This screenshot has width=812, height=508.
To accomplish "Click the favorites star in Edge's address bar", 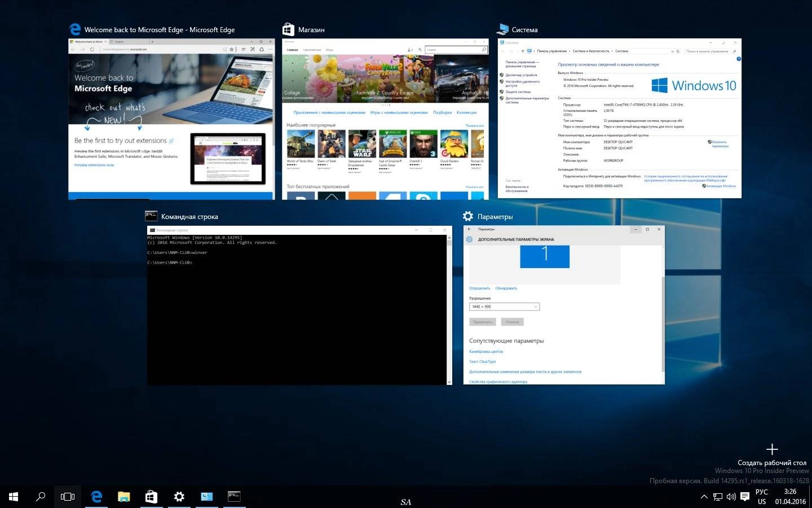I will pos(232,49).
